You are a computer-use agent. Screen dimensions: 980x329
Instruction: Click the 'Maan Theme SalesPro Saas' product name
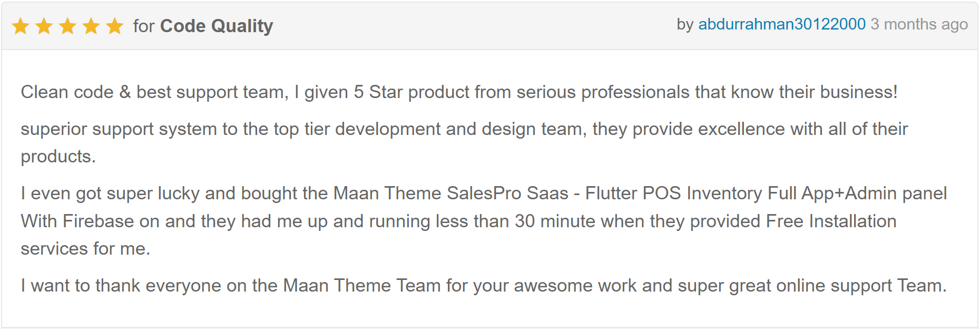click(451, 193)
